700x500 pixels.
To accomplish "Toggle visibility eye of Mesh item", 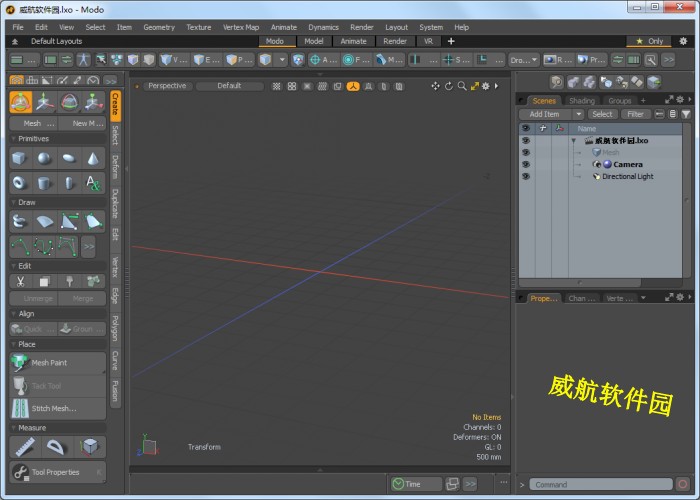I will pyautogui.click(x=526, y=152).
